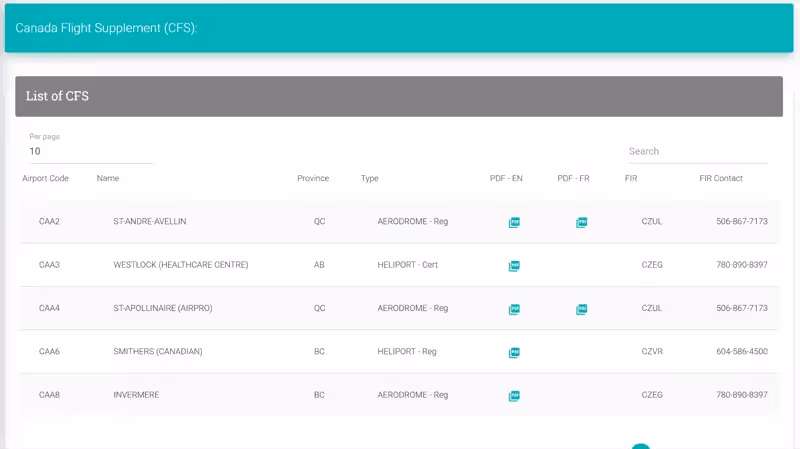Open French PDF for ST-ANDRE-AVELLIN
Screen dimensions: 800x449
pyautogui.click(x=582, y=222)
